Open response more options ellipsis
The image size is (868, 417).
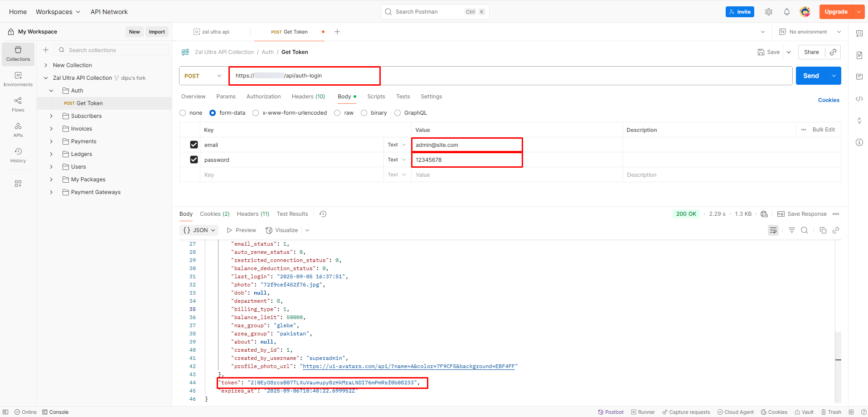coord(836,214)
